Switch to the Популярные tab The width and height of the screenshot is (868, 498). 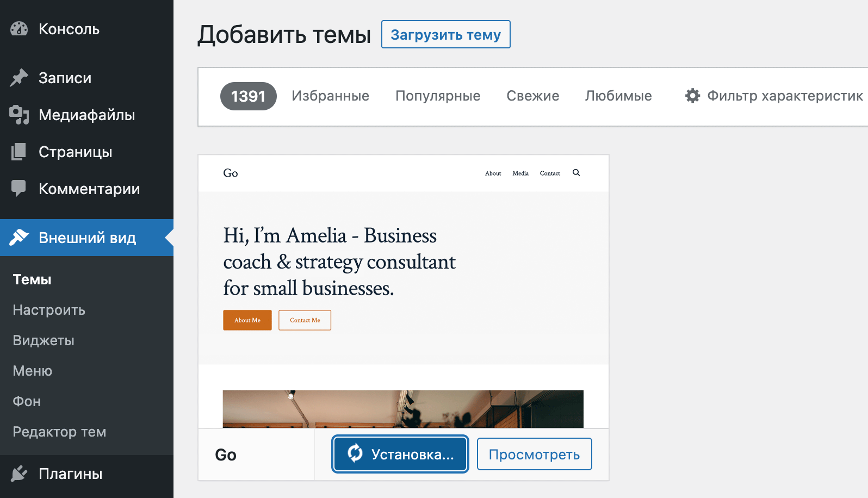click(438, 96)
